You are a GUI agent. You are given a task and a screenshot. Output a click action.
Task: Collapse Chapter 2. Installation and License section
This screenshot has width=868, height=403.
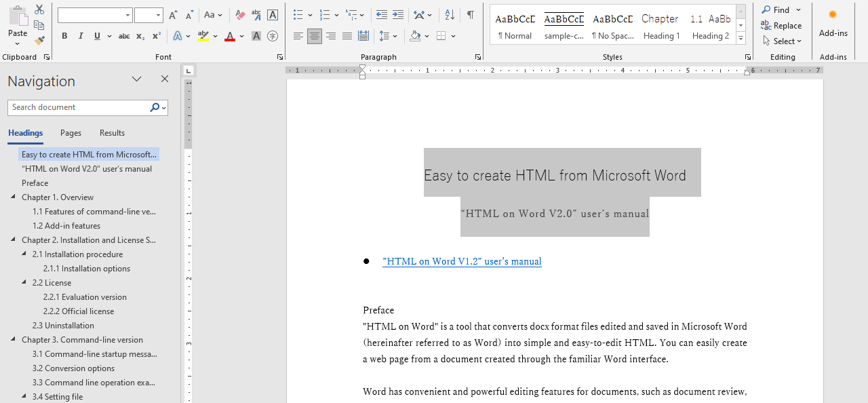12,239
